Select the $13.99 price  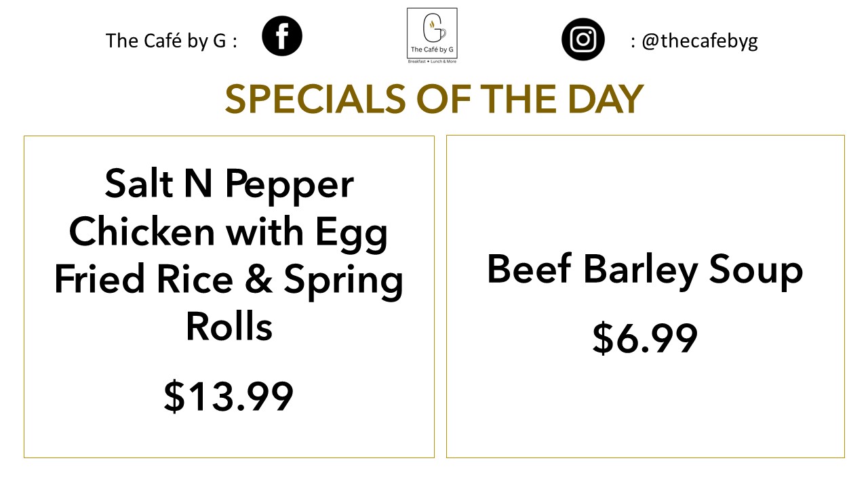(x=229, y=396)
